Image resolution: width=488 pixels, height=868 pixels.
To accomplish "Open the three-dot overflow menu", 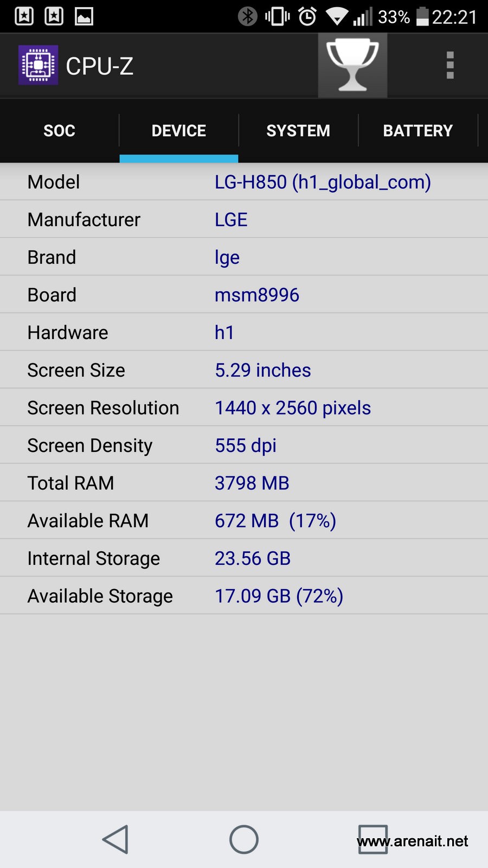I will (450, 66).
